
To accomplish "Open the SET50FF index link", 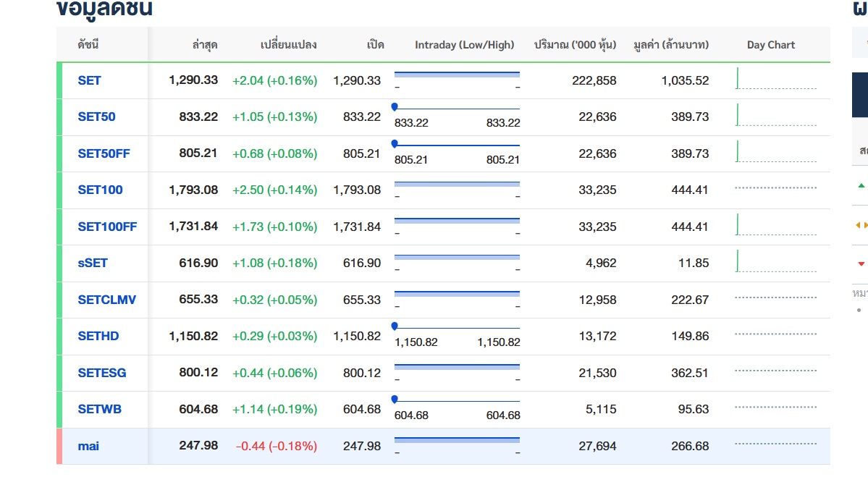I will [x=104, y=153].
